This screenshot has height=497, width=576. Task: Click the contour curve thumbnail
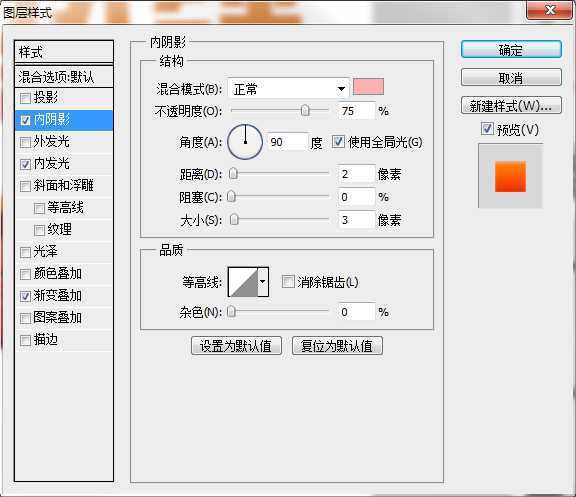tap(243, 282)
